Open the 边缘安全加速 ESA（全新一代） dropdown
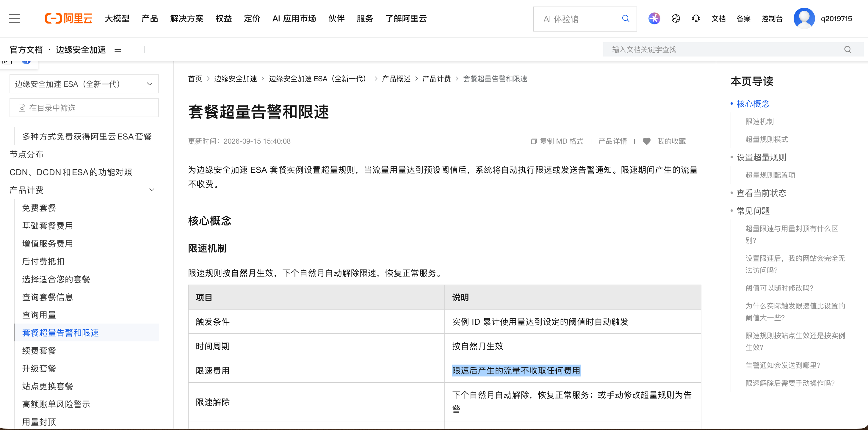Viewport: 868px width, 430px height. [84, 84]
